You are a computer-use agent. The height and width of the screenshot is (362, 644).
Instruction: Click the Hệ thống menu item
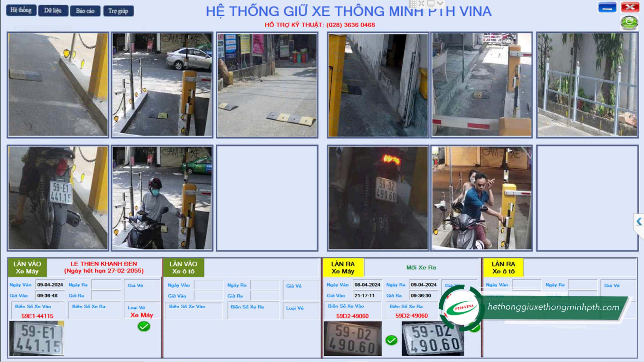pyautogui.click(x=21, y=11)
